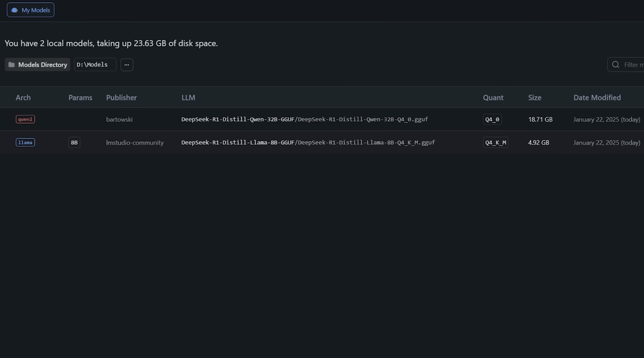Click the filter search magnifier icon
Viewport: 644px width, 358px height.
[616, 65]
